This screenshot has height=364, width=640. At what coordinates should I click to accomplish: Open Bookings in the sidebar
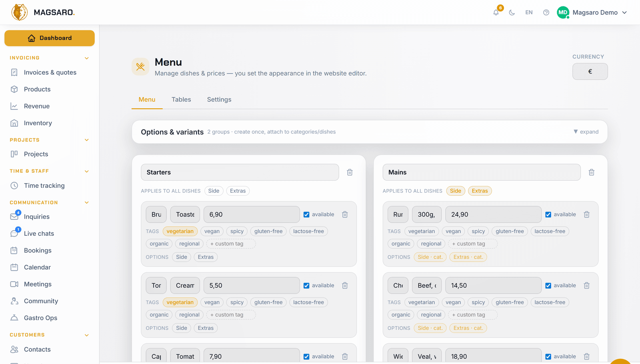50,251
